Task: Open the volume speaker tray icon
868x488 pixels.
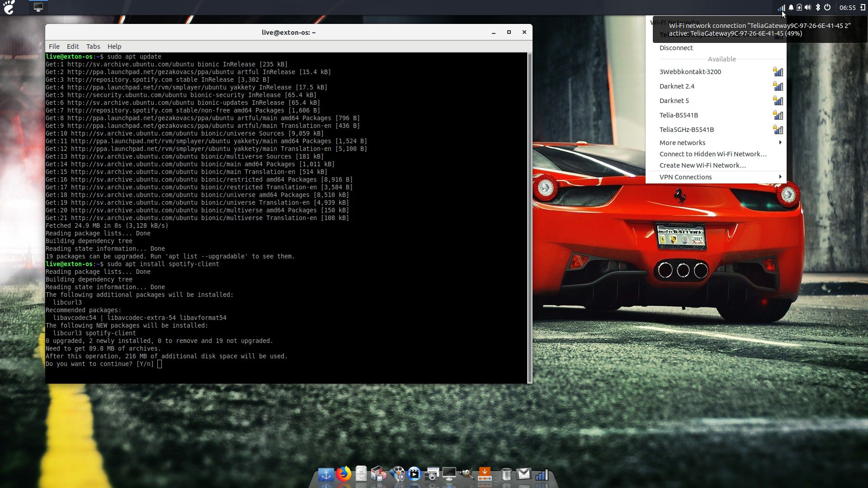Action: 808,7
